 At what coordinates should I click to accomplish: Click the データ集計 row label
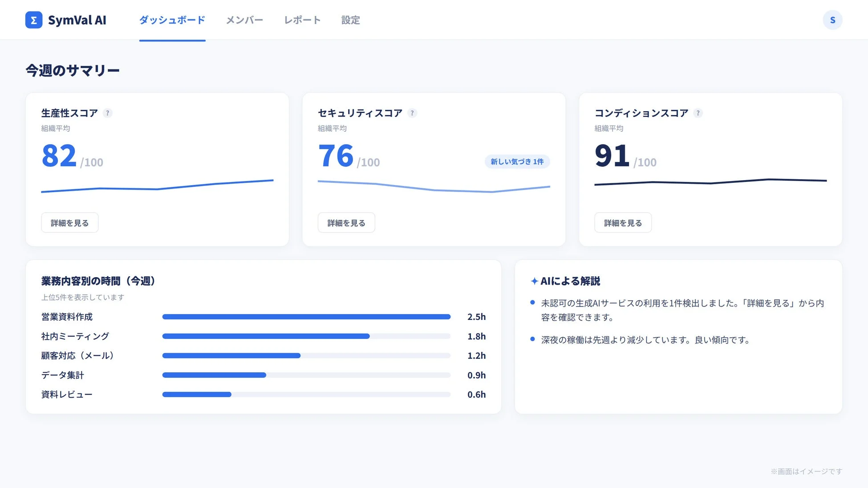(x=63, y=375)
